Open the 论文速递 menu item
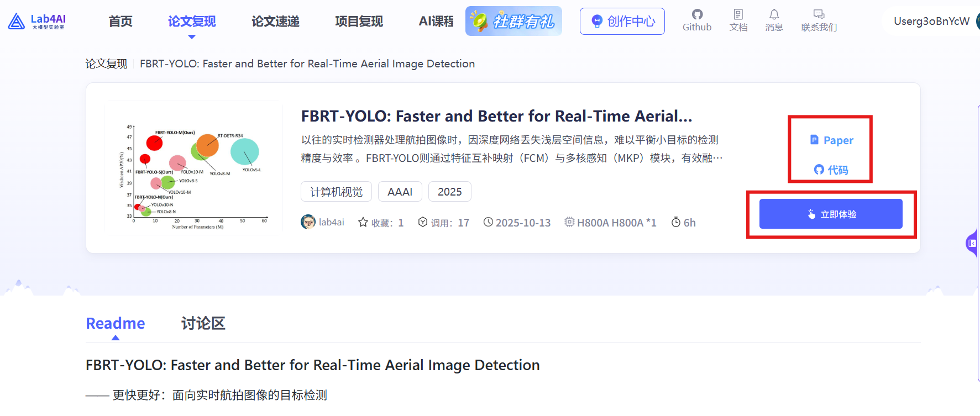 275,22
